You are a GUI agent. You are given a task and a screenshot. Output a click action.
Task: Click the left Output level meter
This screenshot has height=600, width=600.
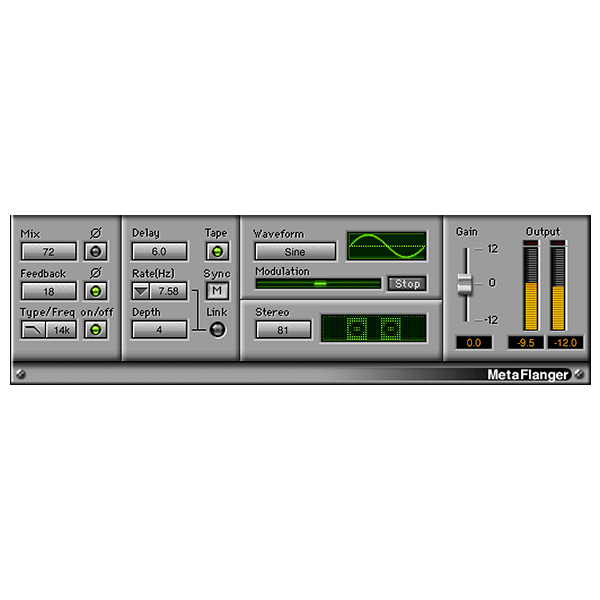click(530, 287)
